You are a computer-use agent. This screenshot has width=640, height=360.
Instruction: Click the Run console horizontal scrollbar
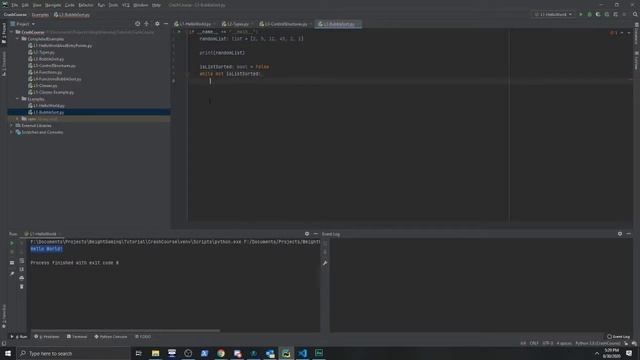point(125,331)
